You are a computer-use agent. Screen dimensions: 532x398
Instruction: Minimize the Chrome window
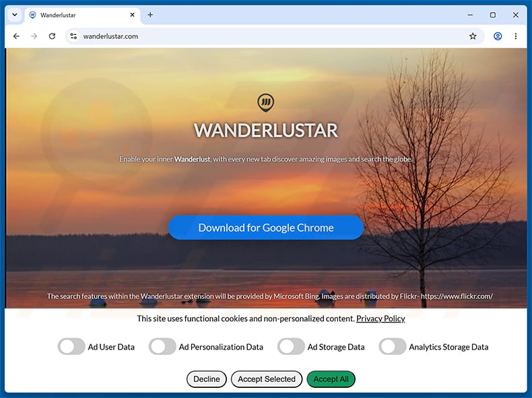pyautogui.click(x=470, y=15)
